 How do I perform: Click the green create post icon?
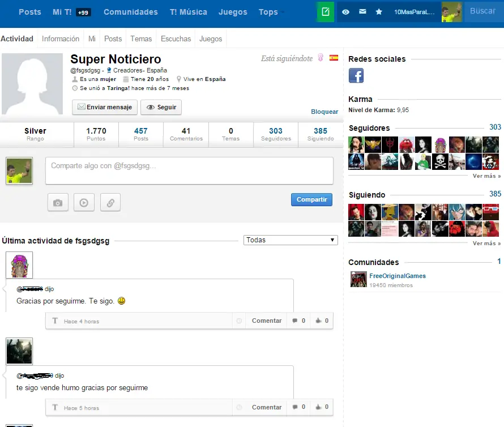tap(325, 12)
